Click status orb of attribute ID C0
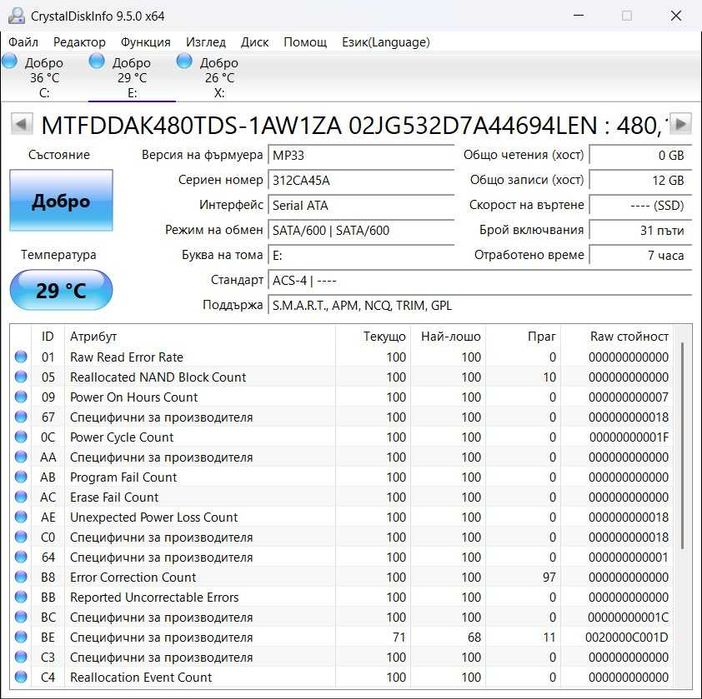This screenshot has width=702, height=699. click(21, 537)
